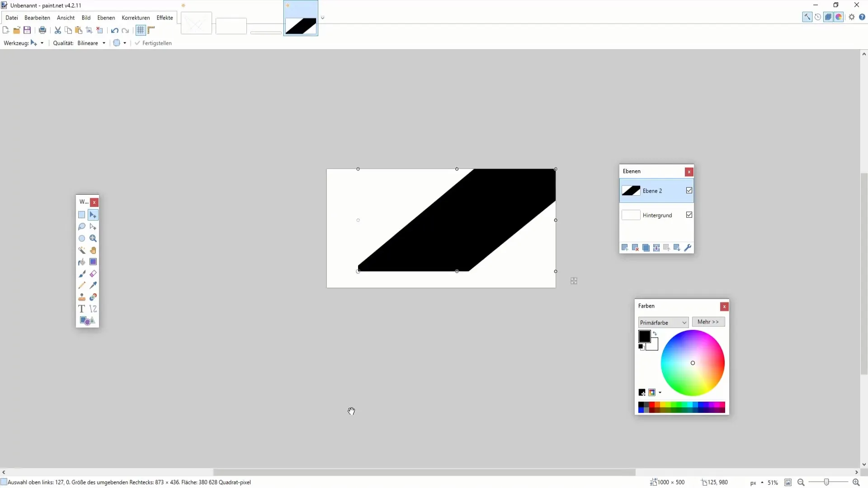Select the Text tool
Viewport: 868px width, 488px height.
82,309
